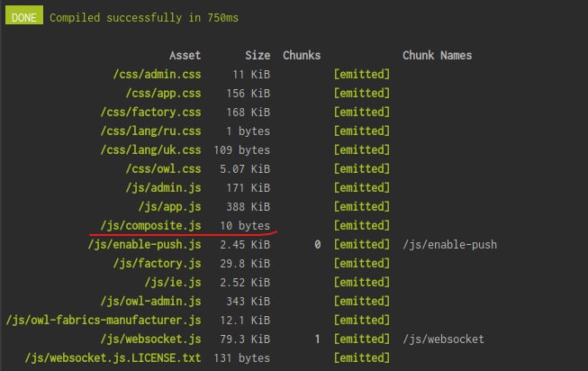Select the /js/owl-fabrics-manufacturer.js asset path

tap(104, 320)
